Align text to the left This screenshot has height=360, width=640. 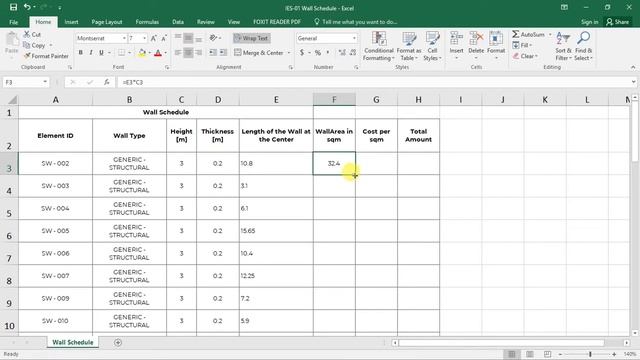pos(178,53)
